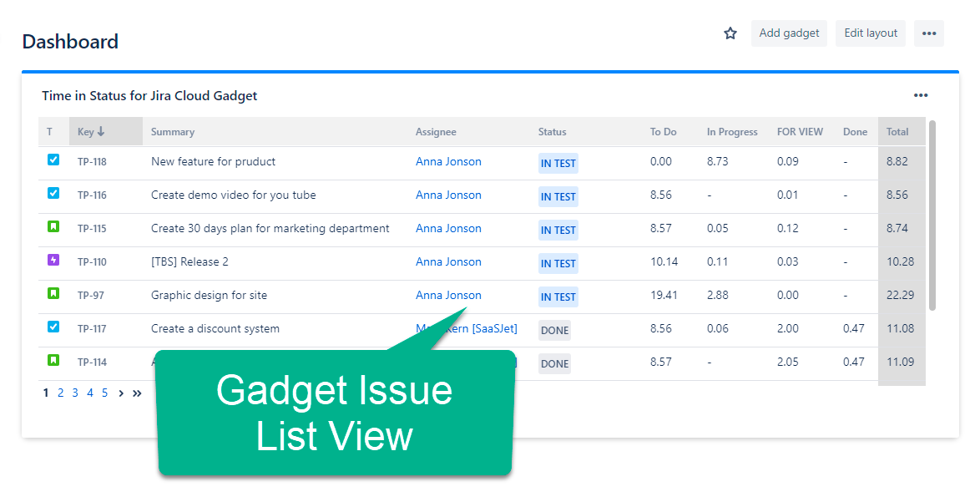Click the epic icon for TP-110
Image resolution: width=980 pixels, height=502 pixels.
[x=53, y=260]
